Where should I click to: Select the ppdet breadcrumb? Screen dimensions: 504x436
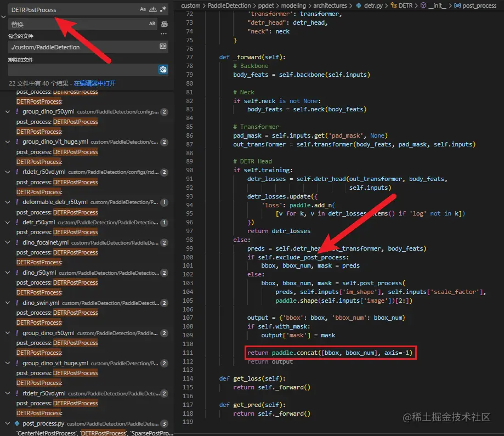[x=266, y=5]
